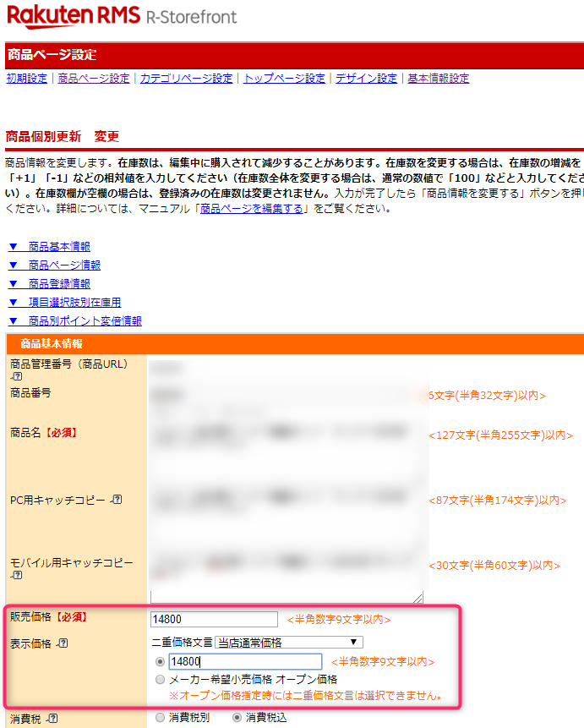Click the <87文字(半角174文字)以内> hint
This screenshot has height=728, width=584.
click(x=498, y=501)
